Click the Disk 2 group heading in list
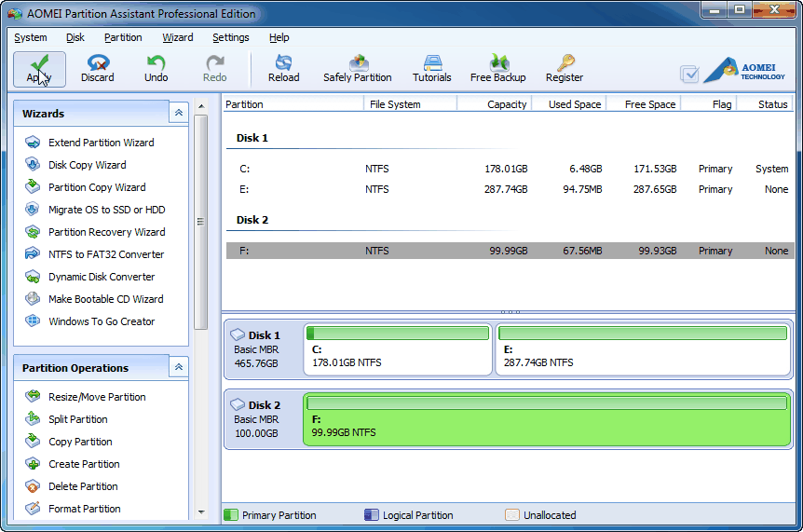803x532 pixels. 252,220
